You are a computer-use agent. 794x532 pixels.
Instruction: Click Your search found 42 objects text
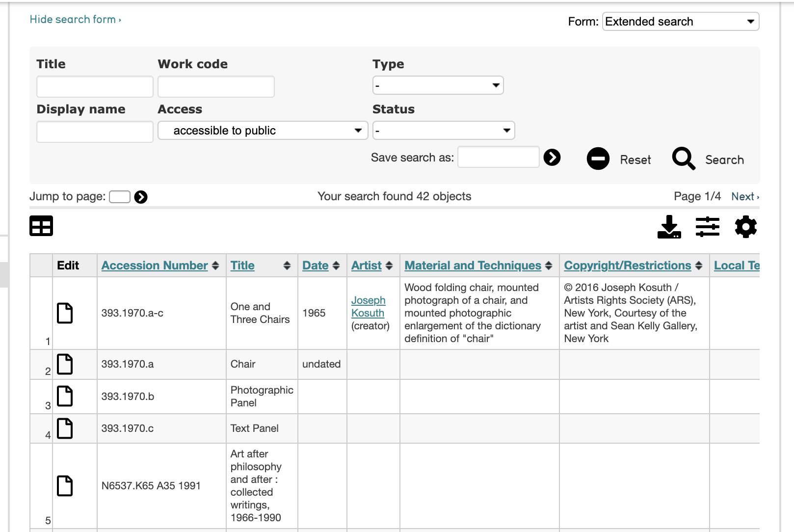(x=394, y=197)
